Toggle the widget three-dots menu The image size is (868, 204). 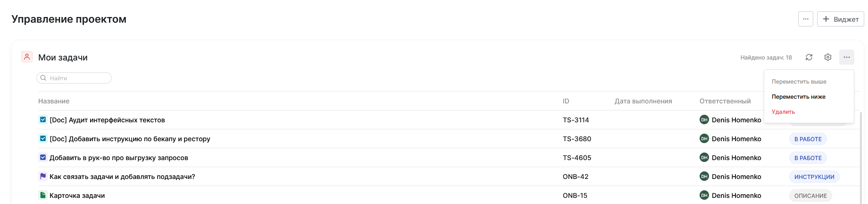[x=847, y=57]
